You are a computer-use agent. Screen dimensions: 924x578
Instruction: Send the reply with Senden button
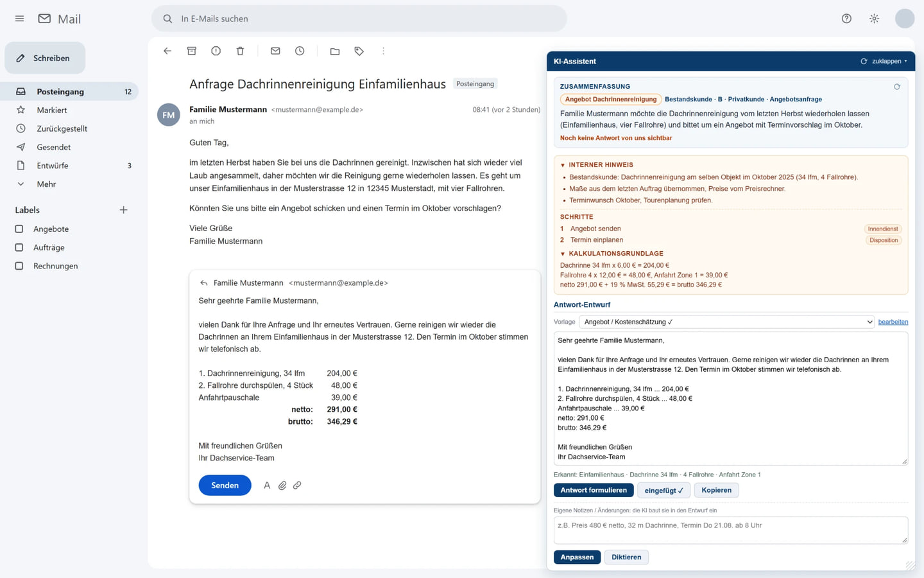tap(225, 486)
